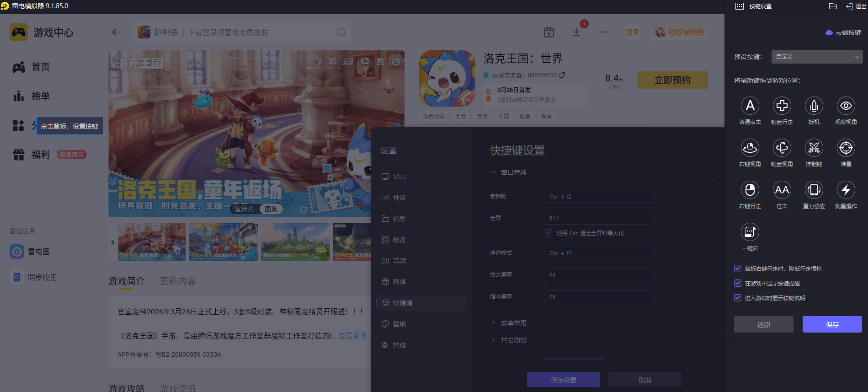Click the 查看更多 link
Image resolution: width=868 pixels, height=392 pixels.
point(352,336)
